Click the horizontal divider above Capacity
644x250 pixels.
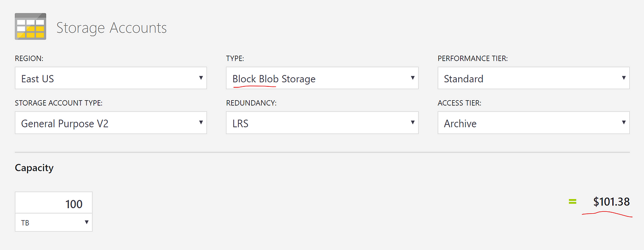[322, 152]
